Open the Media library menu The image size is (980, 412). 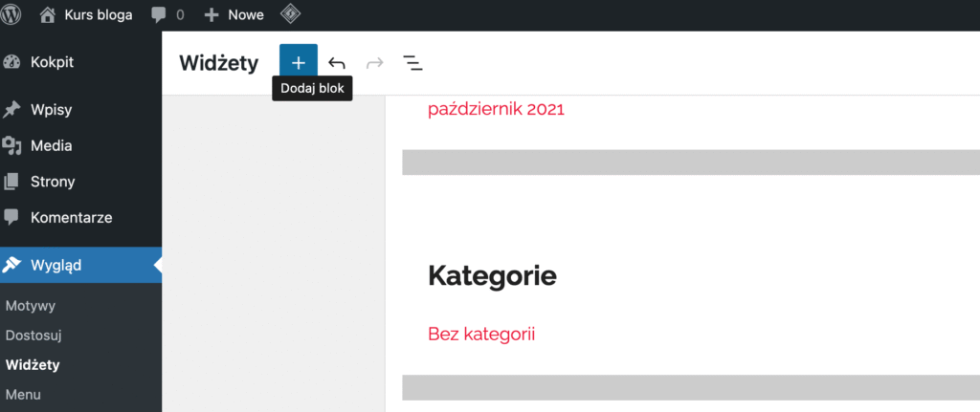pyautogui.click(x=51, y=146)
